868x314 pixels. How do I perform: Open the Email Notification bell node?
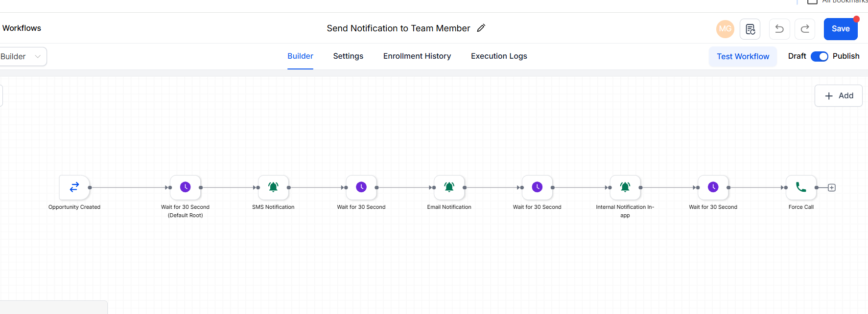(449, 187)
